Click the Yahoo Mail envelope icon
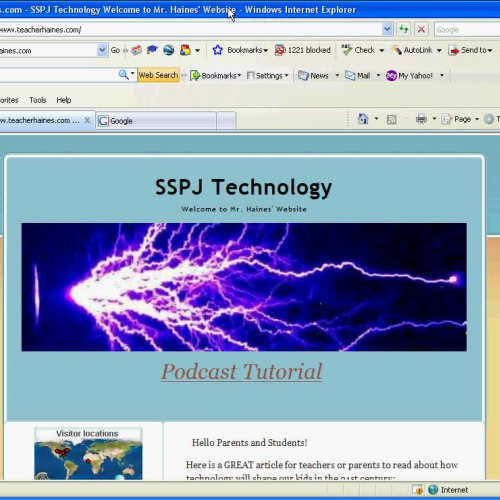Image resolution: width=500 pixels, height=500 pixels. (x=350, y=76)
